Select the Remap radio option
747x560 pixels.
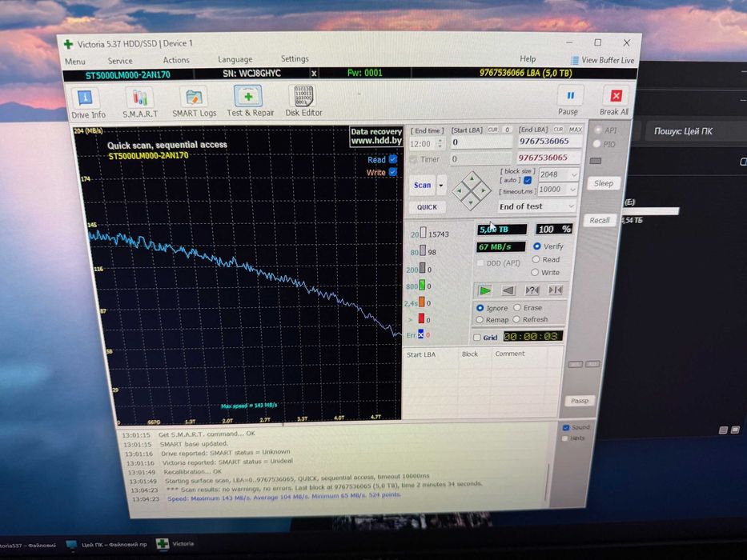tap(480, 319)
